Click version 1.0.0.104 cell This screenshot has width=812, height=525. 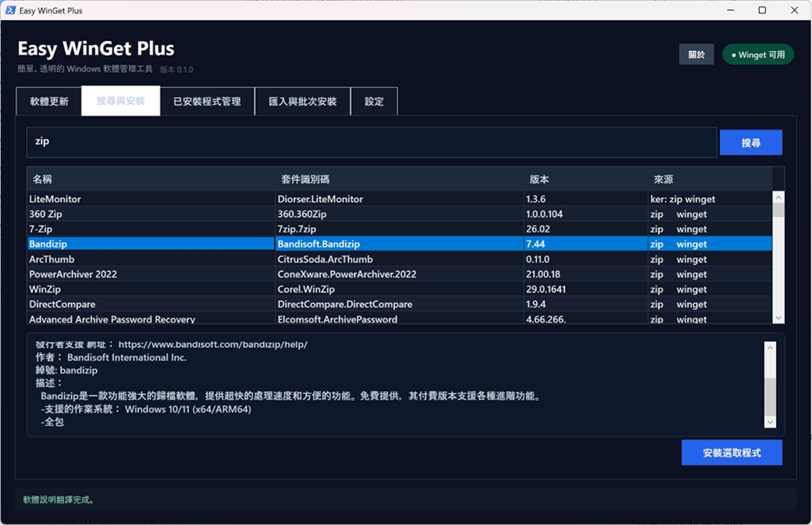(585, 214)
